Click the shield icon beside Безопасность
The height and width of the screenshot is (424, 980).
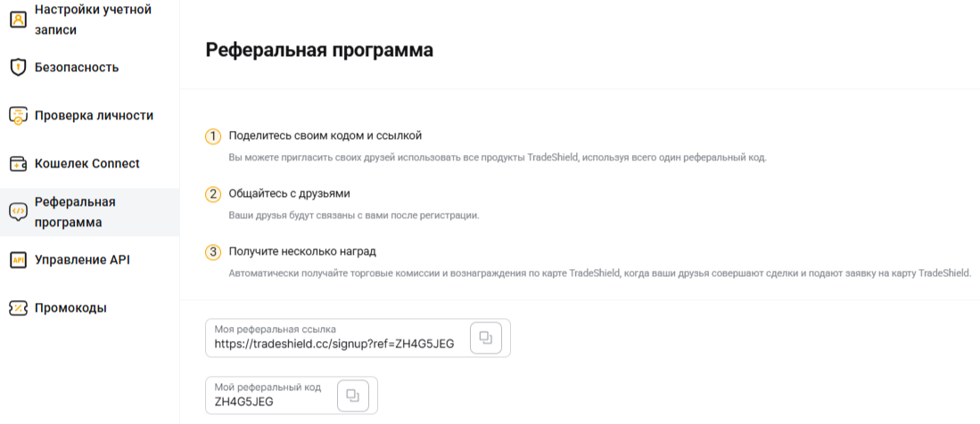pos(18,68)
